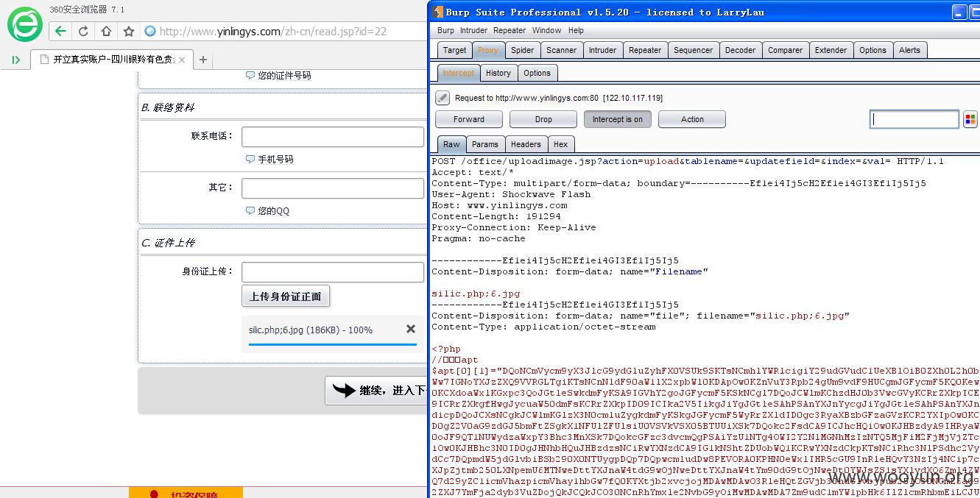Screen dimensions: 980x498
Task: Switch to the Scanner tab
Action: pyautogui.click(x=561, y=50)
